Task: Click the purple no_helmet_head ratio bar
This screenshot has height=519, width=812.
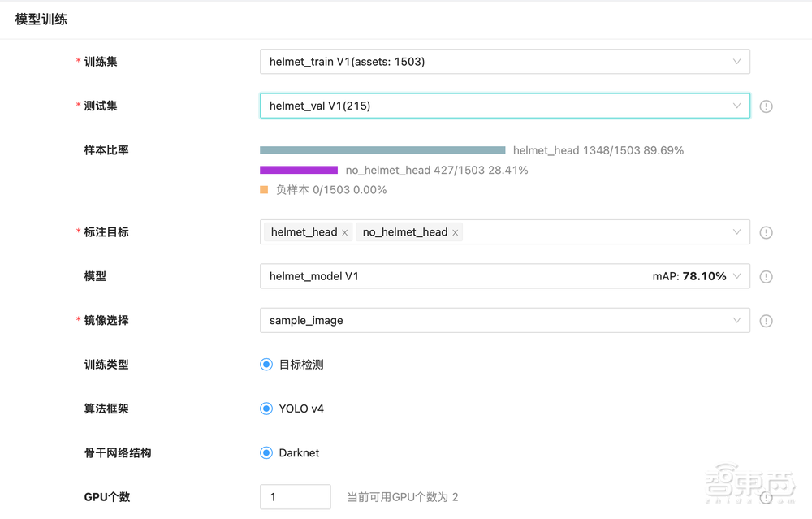Action: (298, 170)
